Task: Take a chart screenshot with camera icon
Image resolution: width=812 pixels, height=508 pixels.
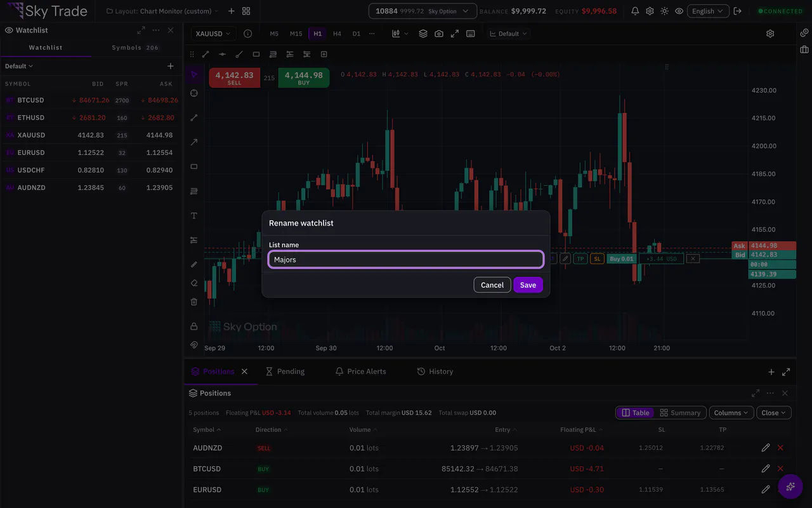Action: point(439,34)
